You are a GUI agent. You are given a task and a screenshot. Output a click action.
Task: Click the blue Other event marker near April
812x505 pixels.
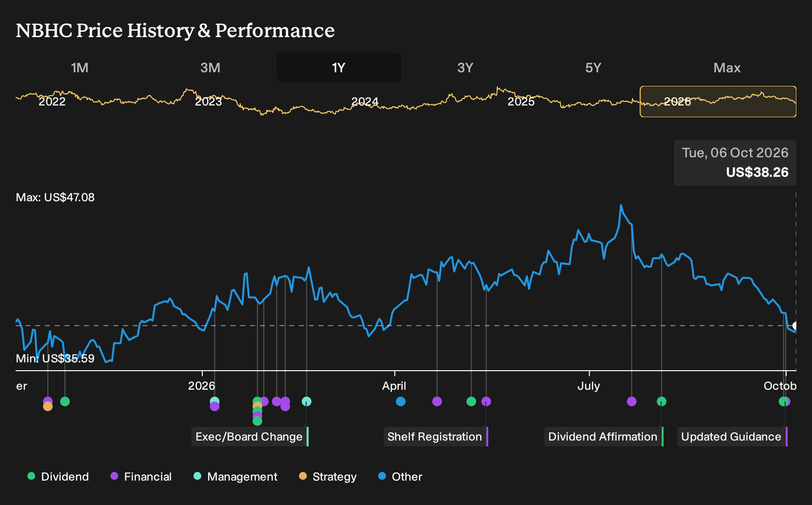tap(401, 401)
